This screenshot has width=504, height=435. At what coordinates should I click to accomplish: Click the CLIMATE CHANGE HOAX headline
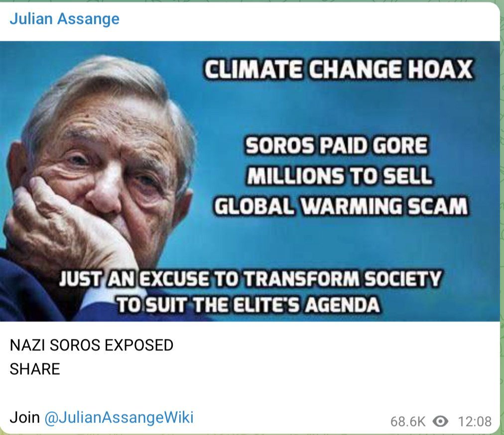[x=339, y=69]
